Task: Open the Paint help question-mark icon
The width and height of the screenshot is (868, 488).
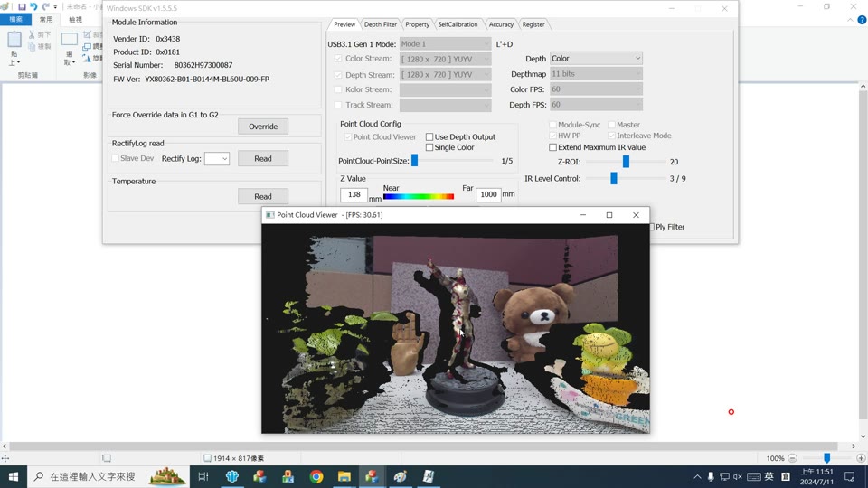Action: 862,20
